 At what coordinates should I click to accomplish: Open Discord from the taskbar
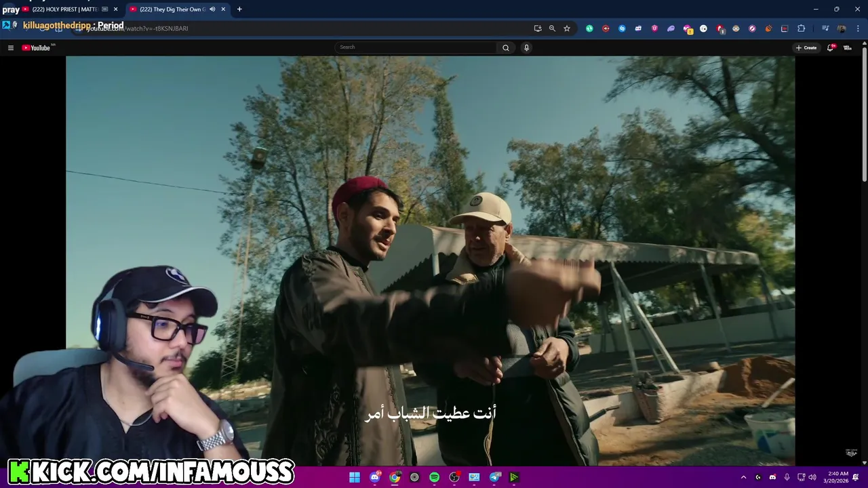click(x=374, y=477)
